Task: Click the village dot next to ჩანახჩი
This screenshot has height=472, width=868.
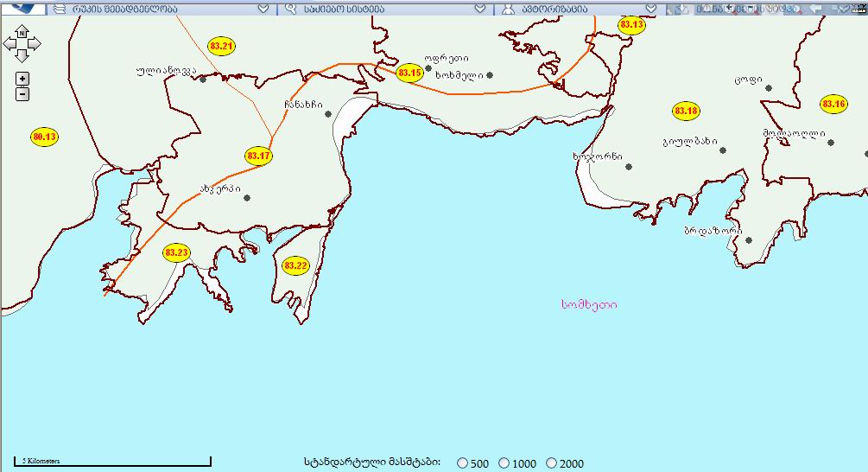Action: pos(328,114)
